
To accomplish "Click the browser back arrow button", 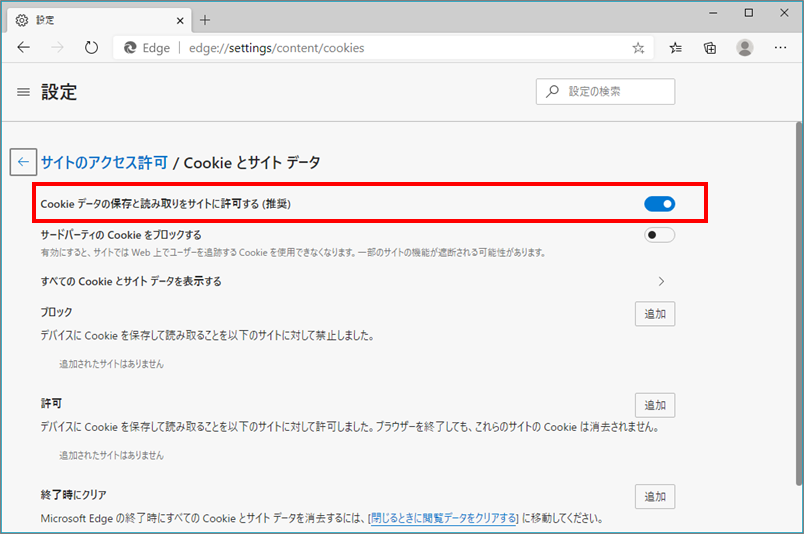I will pyautogui.click(x=24, y=48).
